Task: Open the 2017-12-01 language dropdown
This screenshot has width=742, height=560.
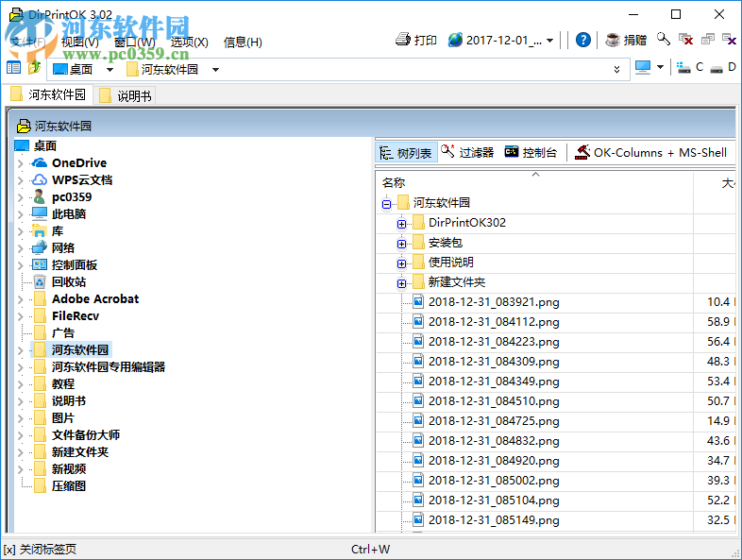Action: click(549, 41)
